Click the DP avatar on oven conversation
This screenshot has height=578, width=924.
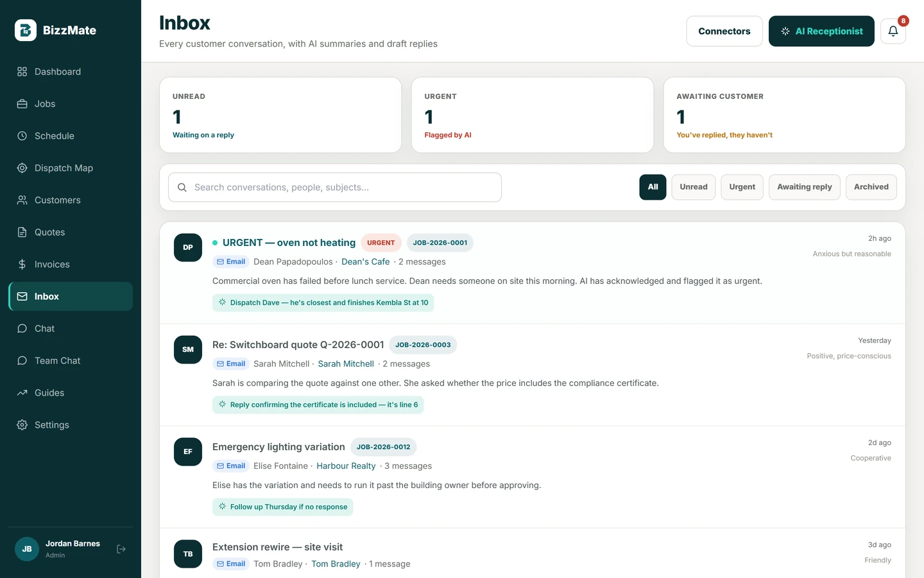tap(188, 247)
